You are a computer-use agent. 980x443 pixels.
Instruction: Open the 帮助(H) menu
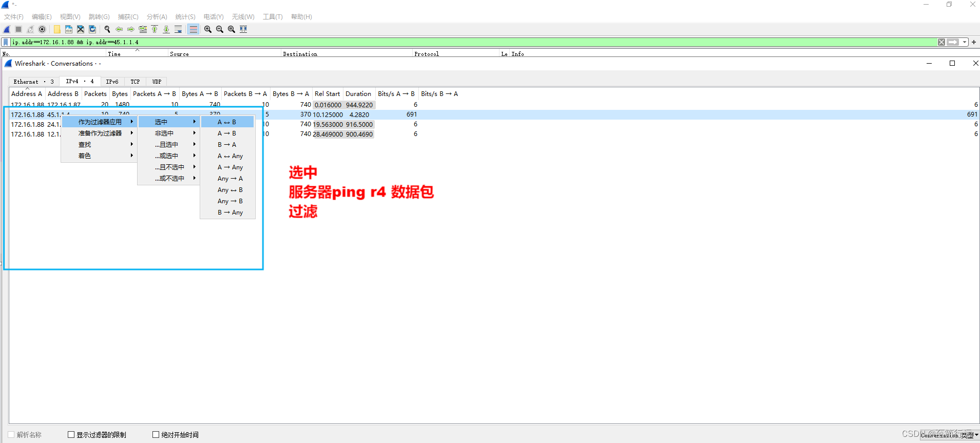click(301, 17)
